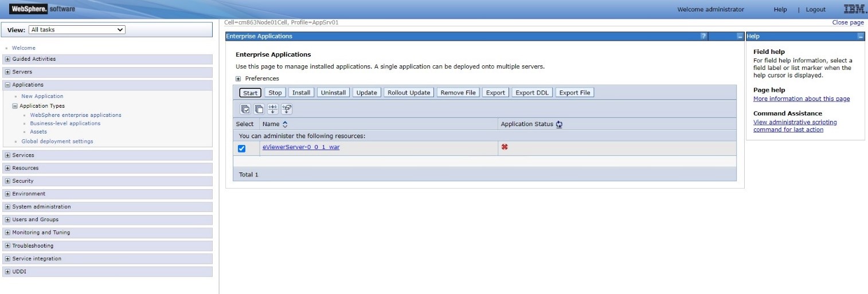Viewport: 868px width, 294px height.
Task: Click the Close page link
Action: [848, 22]
